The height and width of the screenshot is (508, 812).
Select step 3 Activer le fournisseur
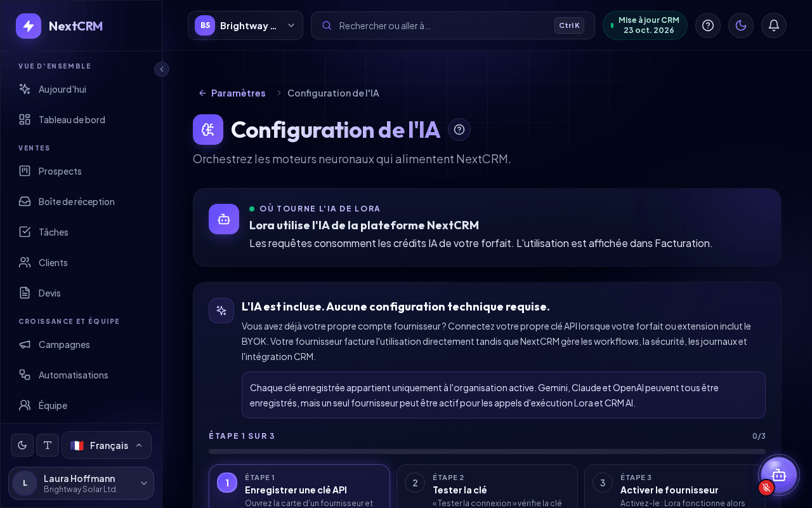[x=675, y=486]
